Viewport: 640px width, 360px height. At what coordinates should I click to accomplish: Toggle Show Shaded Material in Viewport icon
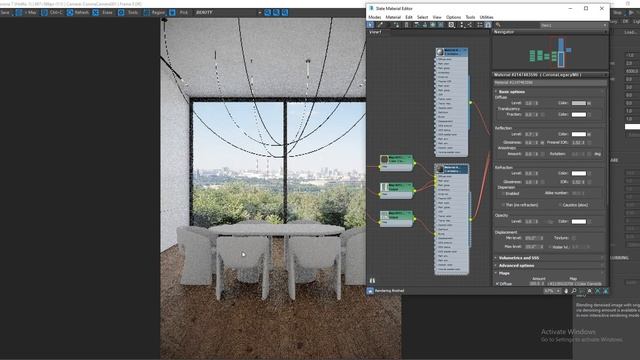coord(433,24)
